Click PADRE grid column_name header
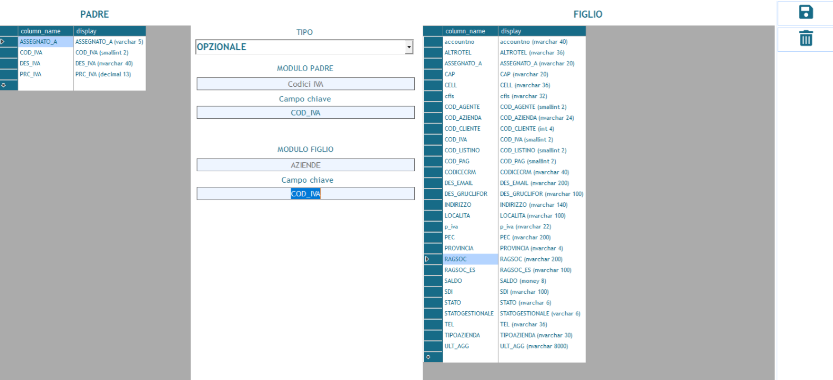The image size is (833, 380). [46, 31]
